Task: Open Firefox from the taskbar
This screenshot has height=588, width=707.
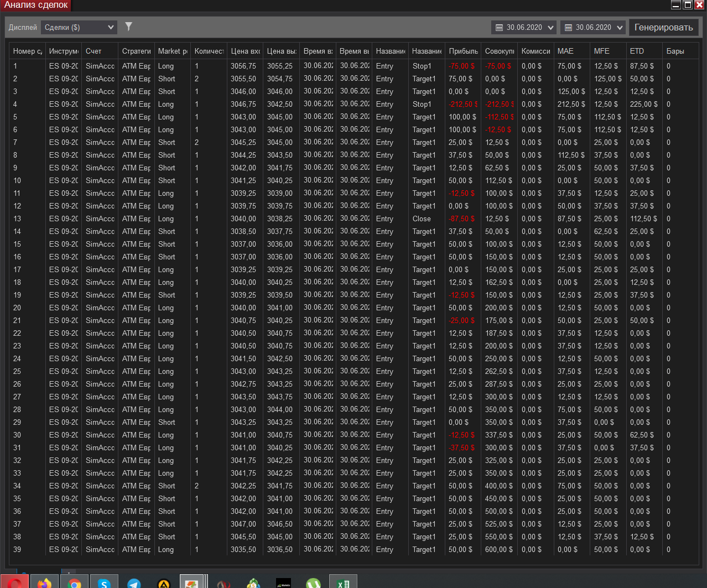Action: (x=44, y=582)
